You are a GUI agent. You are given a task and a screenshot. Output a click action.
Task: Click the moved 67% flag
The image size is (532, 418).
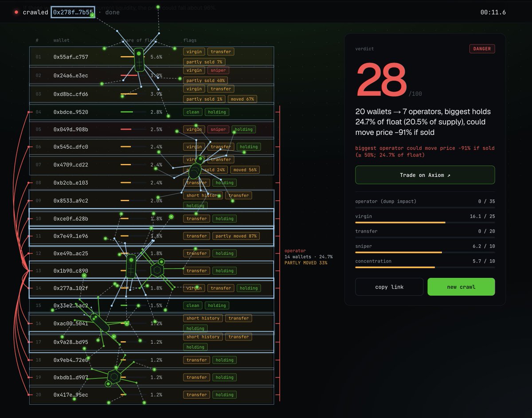point(243,99)
